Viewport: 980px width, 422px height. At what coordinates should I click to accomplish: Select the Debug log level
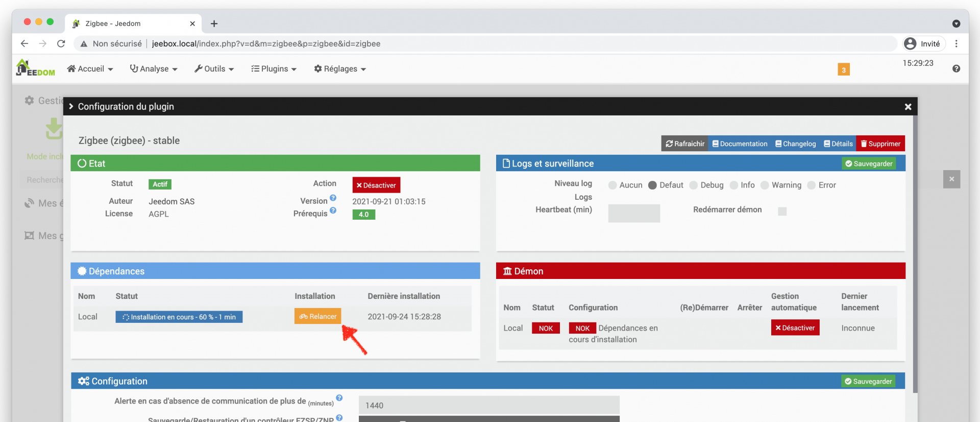(694, 185)
